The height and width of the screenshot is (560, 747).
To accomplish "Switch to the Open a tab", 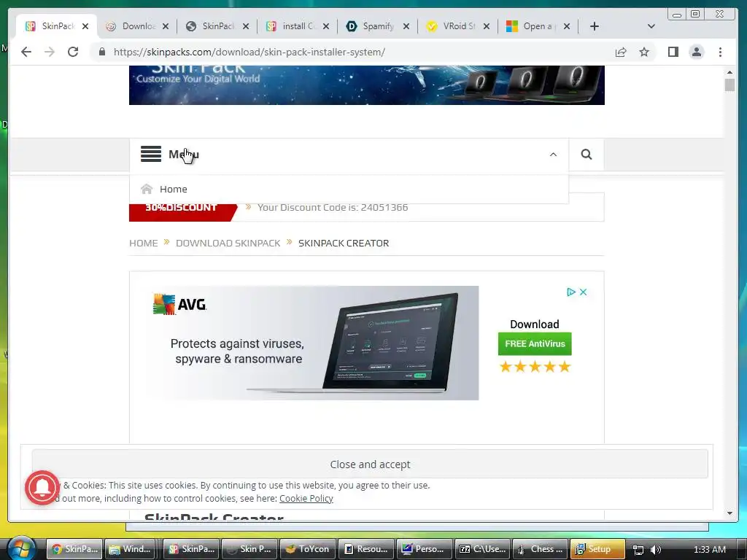I will pos(538,26).
